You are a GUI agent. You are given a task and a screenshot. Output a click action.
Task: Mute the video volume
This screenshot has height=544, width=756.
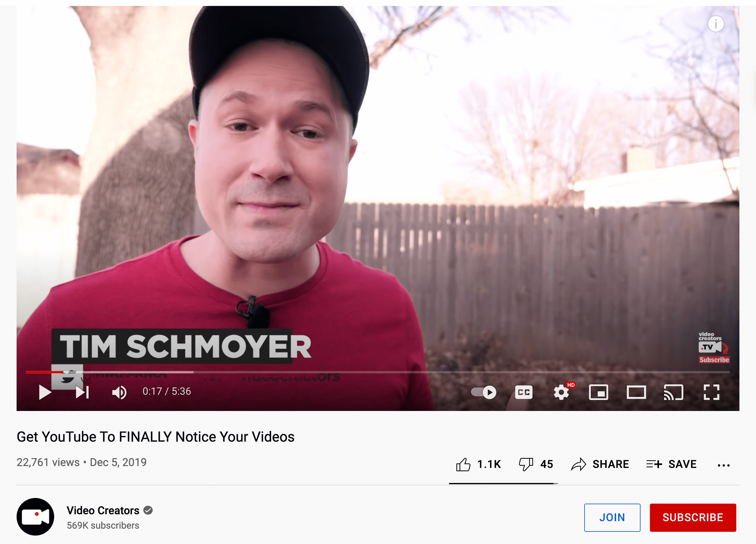[119, 392]
